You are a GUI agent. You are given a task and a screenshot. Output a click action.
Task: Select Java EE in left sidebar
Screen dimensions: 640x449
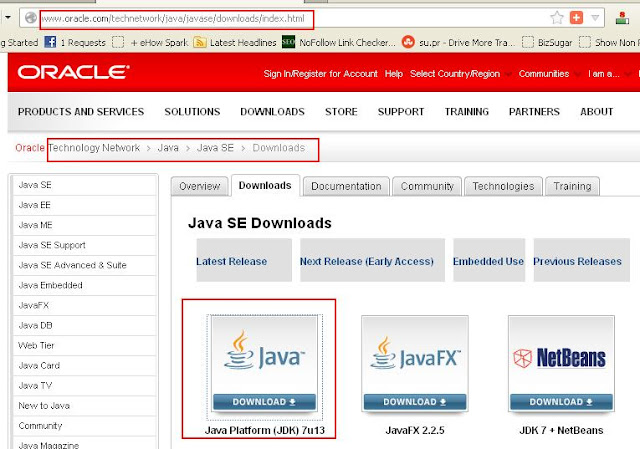click(85, 205)
